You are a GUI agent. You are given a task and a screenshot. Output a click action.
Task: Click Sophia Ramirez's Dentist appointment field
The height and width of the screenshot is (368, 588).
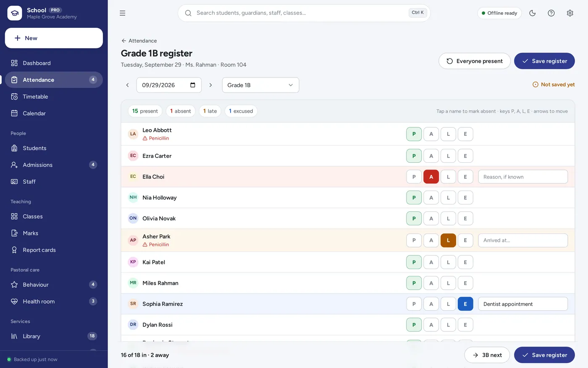(523, 304)
